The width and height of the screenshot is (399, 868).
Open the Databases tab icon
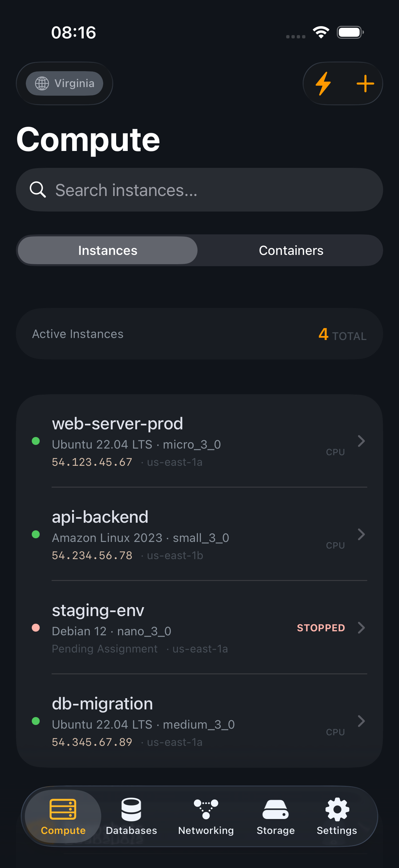pos(131,810)
